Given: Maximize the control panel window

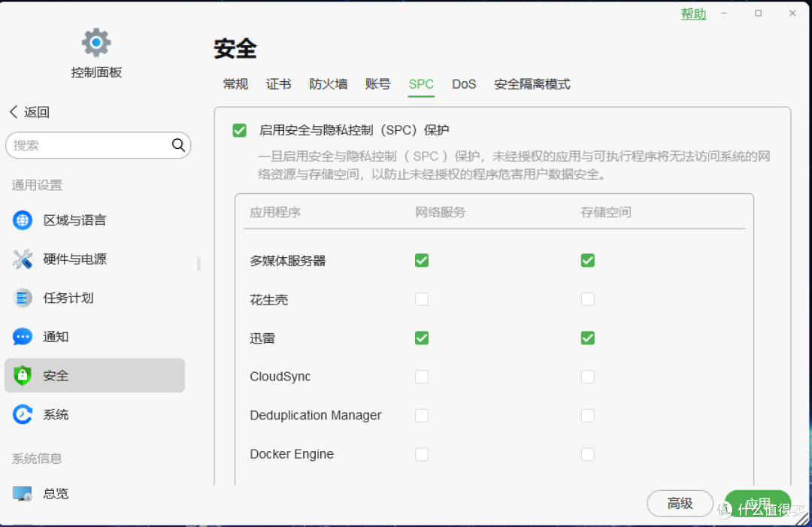Looking at the screenshot, I should coord(758,14).
